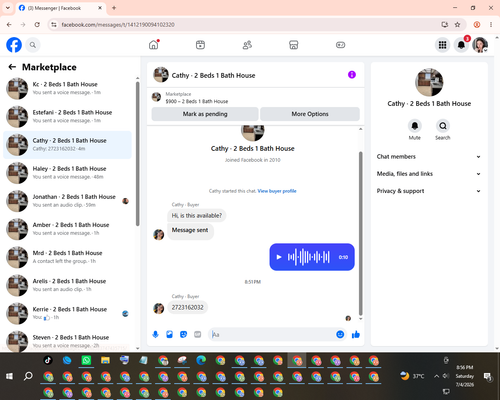This screenshot has height=400, width=500.
Task: Open the Reels video icon
Action: click(200, 45)
